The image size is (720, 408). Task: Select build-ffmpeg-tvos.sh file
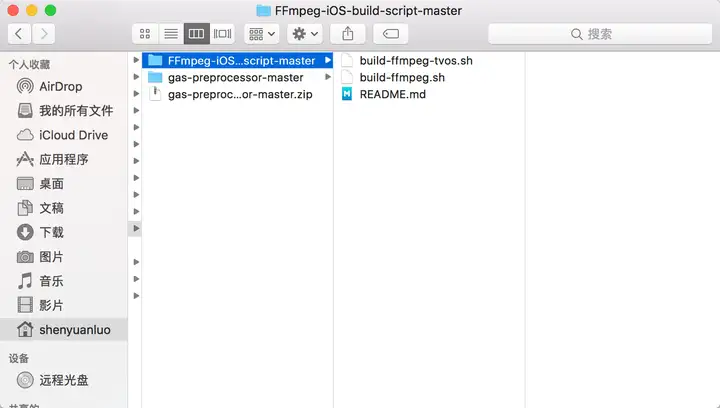429,61
